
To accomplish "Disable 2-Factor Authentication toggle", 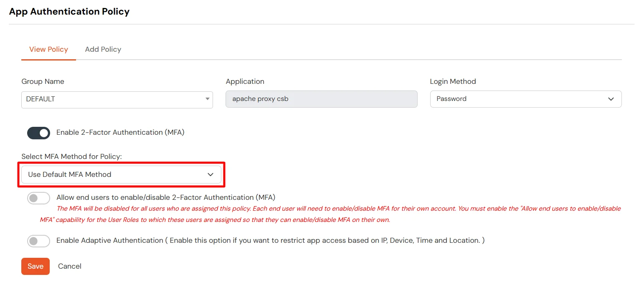I will tap(38, 133).
